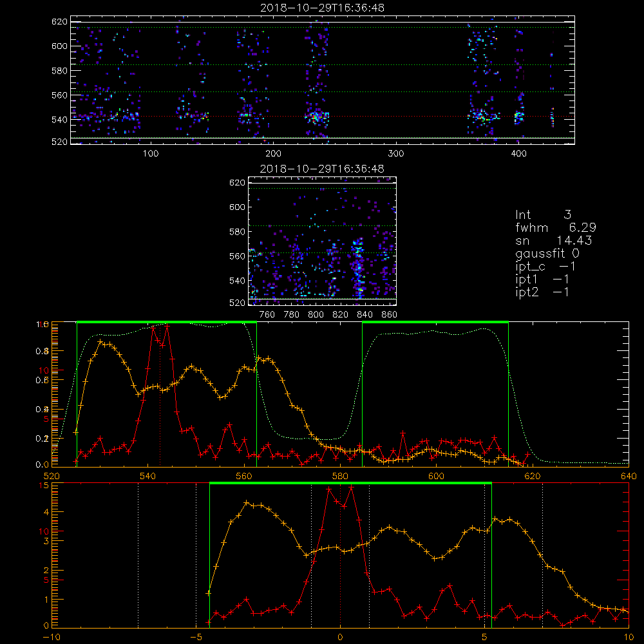
Task: Click the x-axis label 200 of top plot
Action: [273, 154]
